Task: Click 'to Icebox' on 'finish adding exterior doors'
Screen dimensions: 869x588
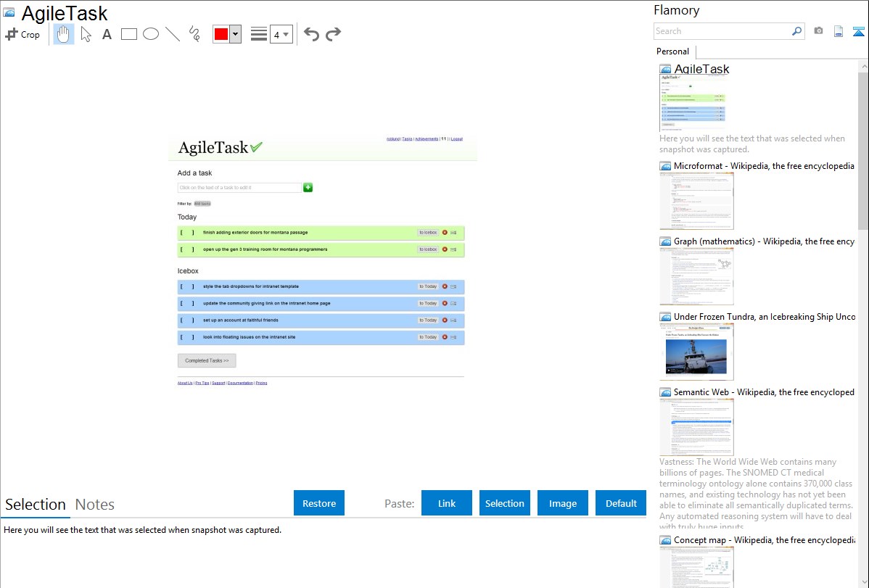Action: (428, 233)
